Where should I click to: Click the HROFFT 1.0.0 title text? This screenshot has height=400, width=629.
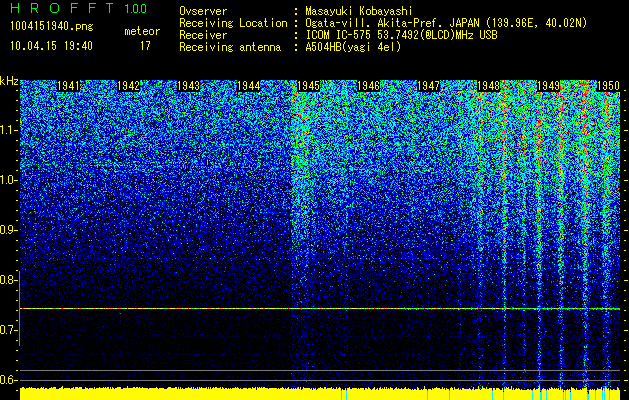click(79, 8)
